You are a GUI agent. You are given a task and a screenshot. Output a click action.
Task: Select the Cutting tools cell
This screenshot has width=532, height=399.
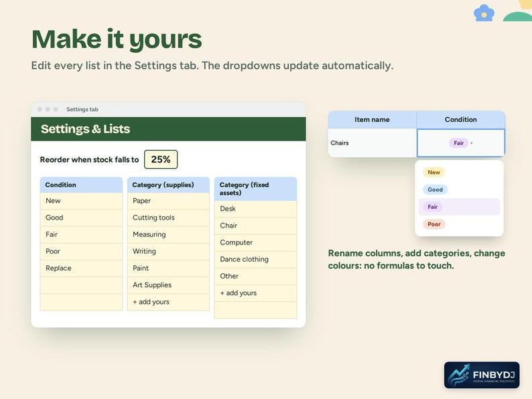click(168, 218)
